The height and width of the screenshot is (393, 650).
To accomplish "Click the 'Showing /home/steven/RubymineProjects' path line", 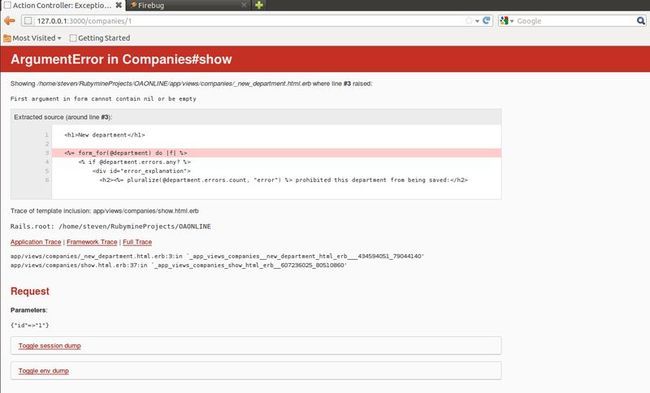I will point(191,84).
